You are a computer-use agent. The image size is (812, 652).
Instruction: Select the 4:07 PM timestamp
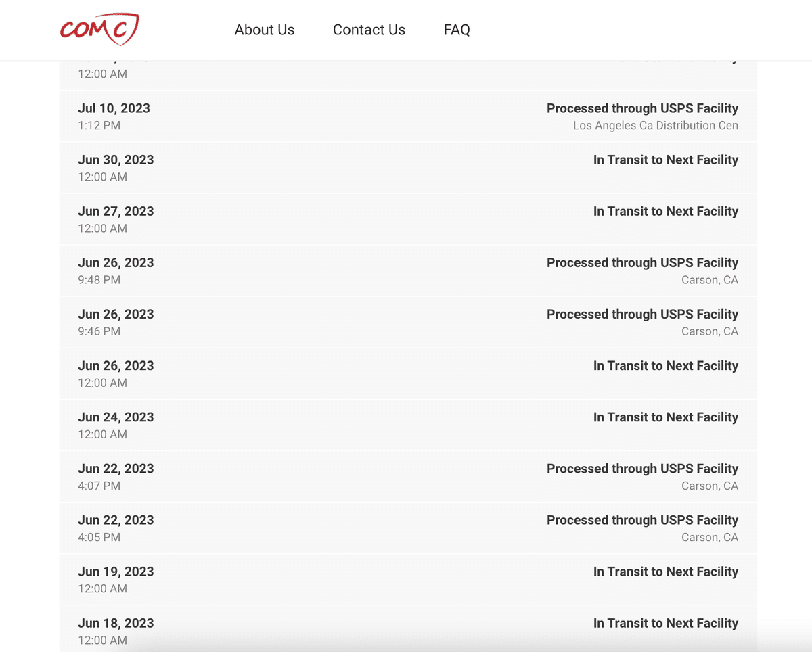coord(99,486)
